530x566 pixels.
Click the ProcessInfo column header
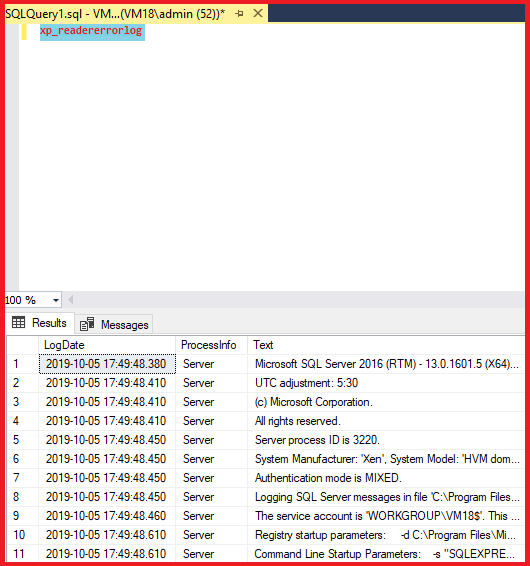tap(212, 345)
